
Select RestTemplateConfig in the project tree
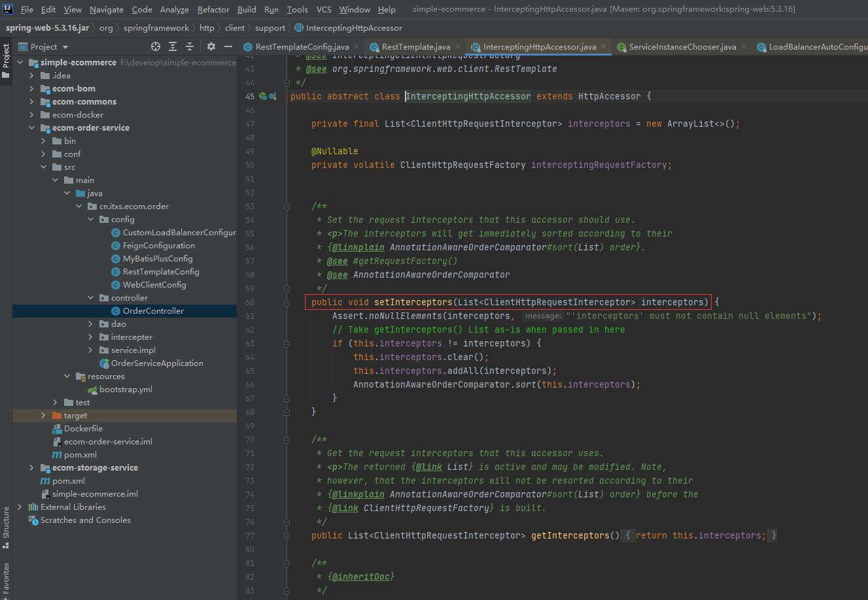[161, 272]
